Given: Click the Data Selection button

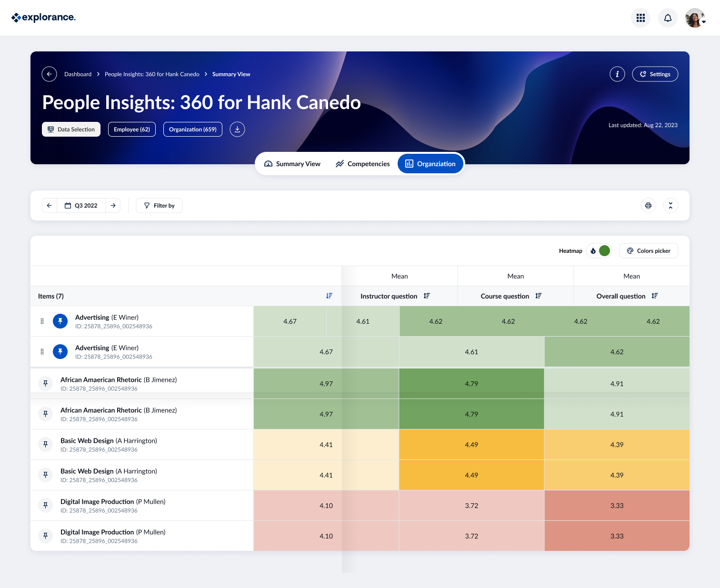Looking at the screenshot, I should 71,130.
